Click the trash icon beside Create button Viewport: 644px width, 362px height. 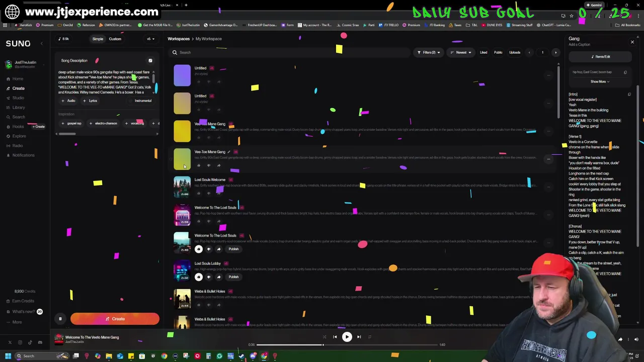pyautogui.click(x=60, y=319)
